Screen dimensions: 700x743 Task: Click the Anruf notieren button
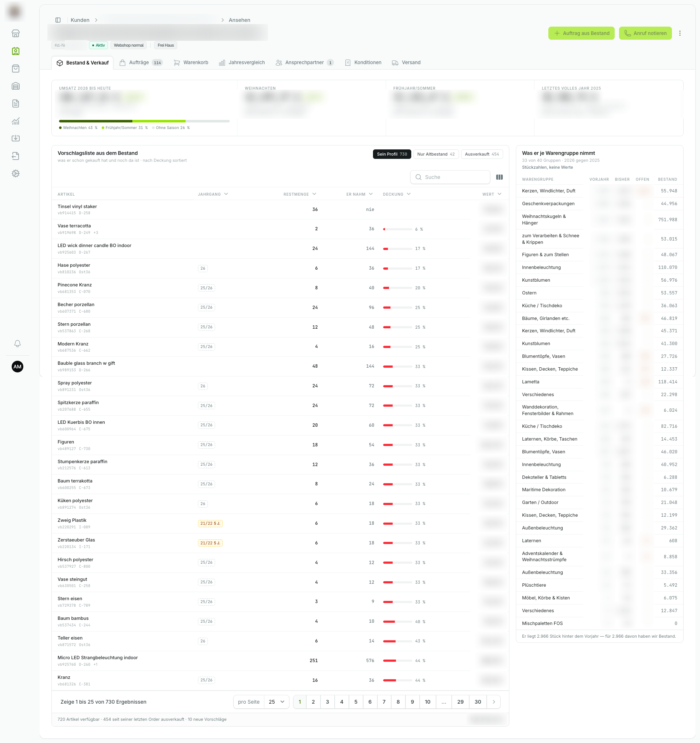pyautogui.click(x=645, y=33)
